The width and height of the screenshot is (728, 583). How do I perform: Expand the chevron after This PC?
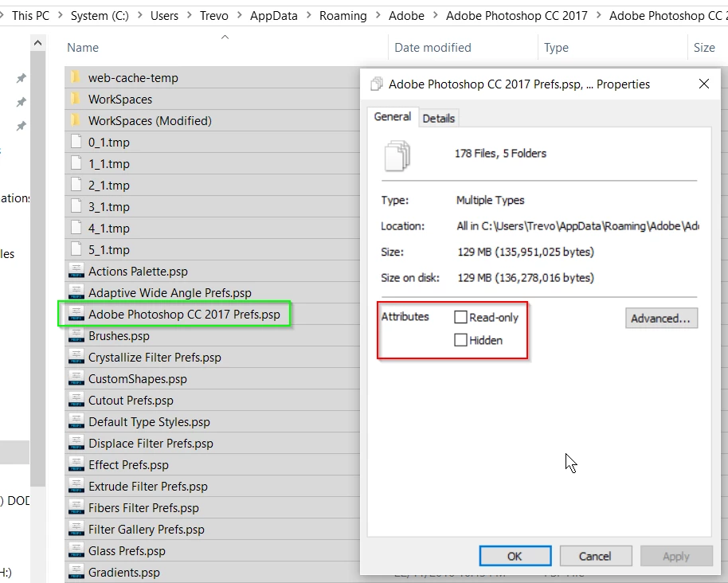click(x=61, y=15)
